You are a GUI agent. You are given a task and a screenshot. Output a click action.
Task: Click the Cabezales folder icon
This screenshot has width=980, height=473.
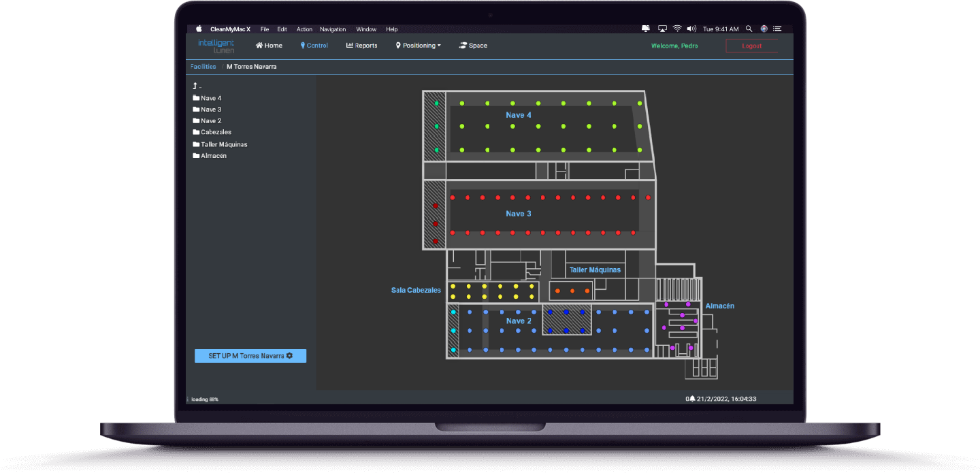click(x=196, y=132)
